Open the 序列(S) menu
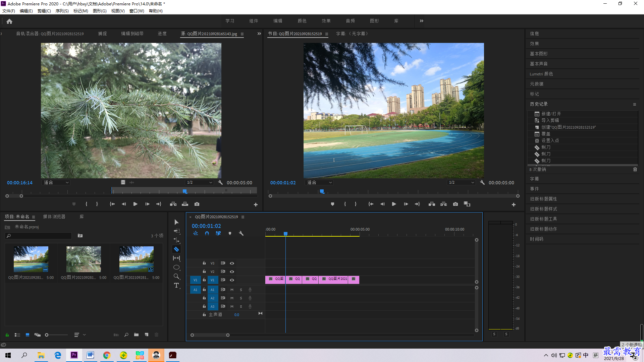The height and width of the screenshot is (362, 644). point(62,11)
